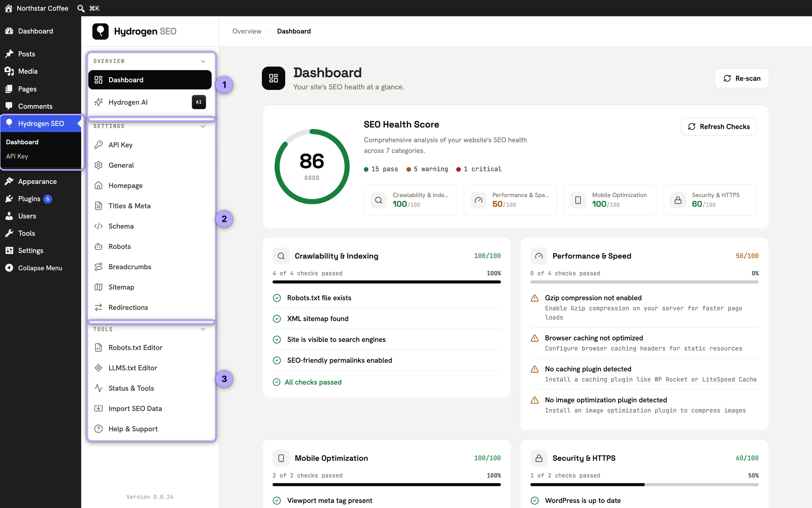Click the AI badge next to Hydrogen AI

pos(199,102)
